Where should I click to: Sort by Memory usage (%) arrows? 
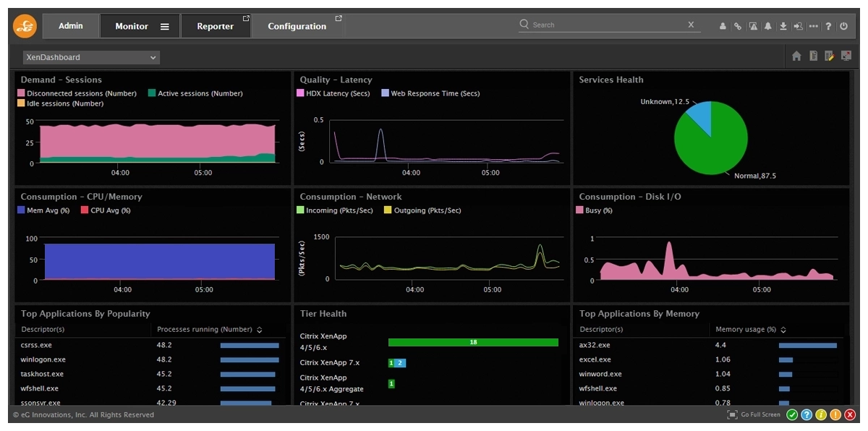(783, 330)
